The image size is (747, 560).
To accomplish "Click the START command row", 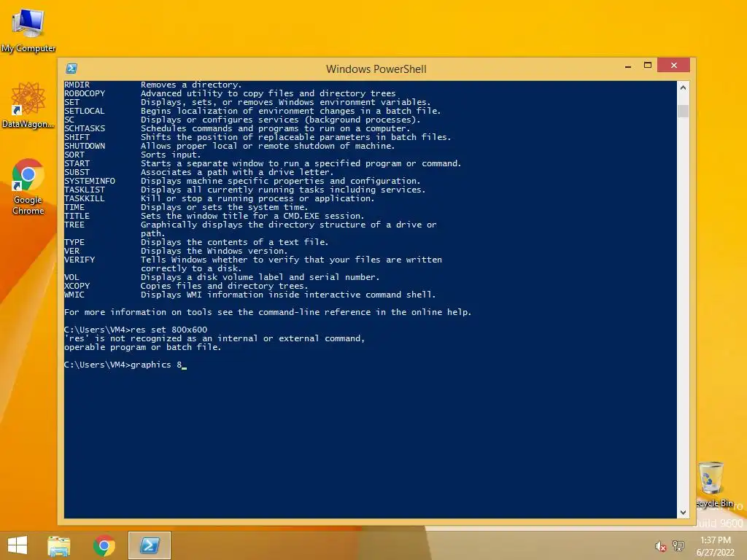I will pos(263,163).
